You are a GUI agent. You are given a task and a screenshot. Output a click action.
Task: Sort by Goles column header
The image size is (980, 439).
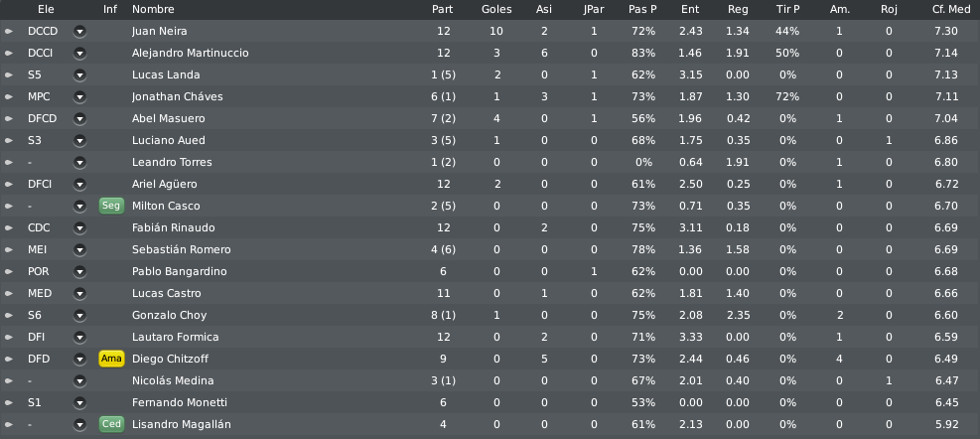tap(496, 9)
